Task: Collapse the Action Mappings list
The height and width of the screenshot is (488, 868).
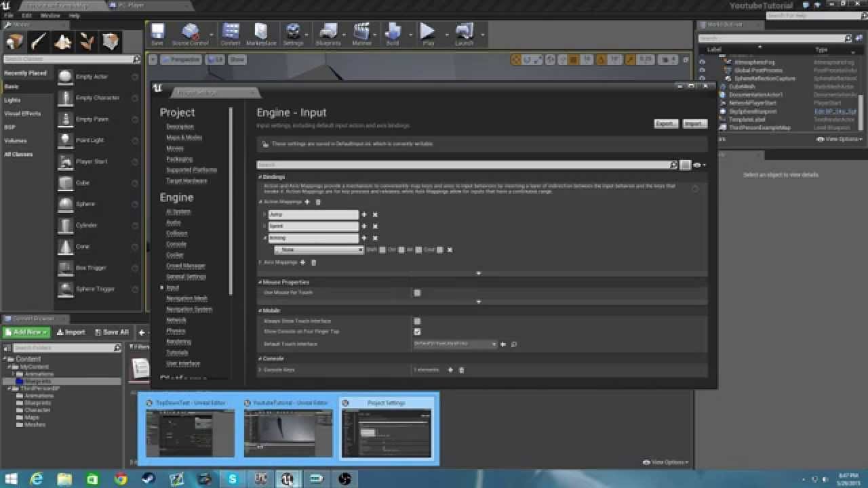Action: (260, 202)
